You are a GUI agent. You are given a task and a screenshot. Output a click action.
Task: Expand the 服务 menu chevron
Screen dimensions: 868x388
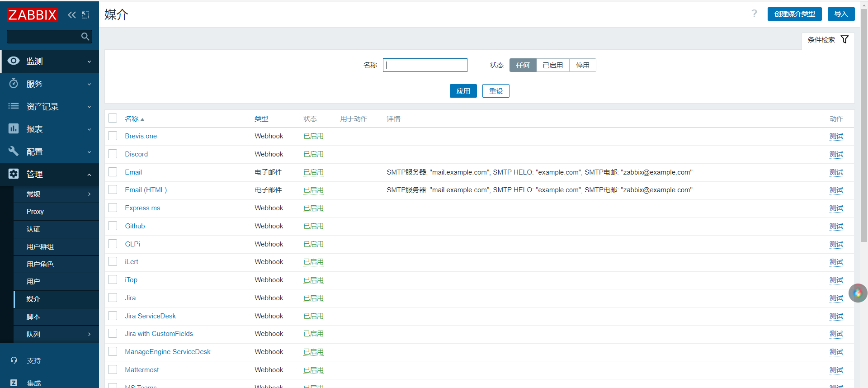tap(89, 84)
